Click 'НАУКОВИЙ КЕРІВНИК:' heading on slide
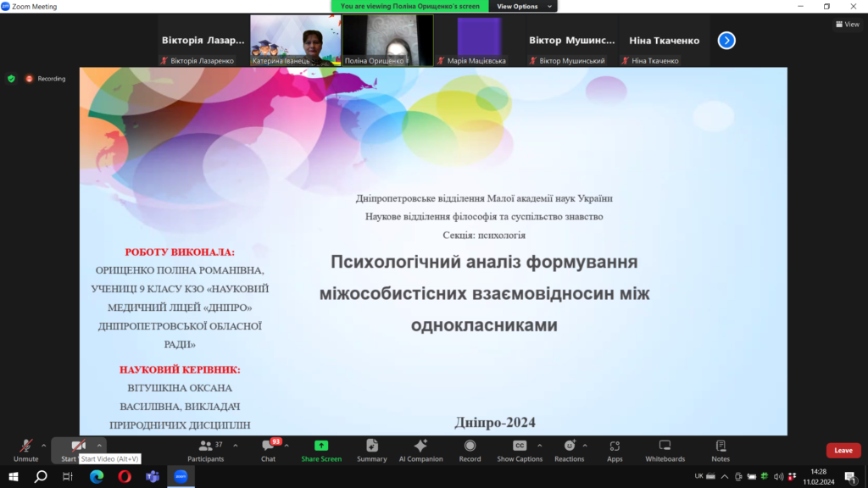This screenshot has height=488, width=868. coord(180,369)
